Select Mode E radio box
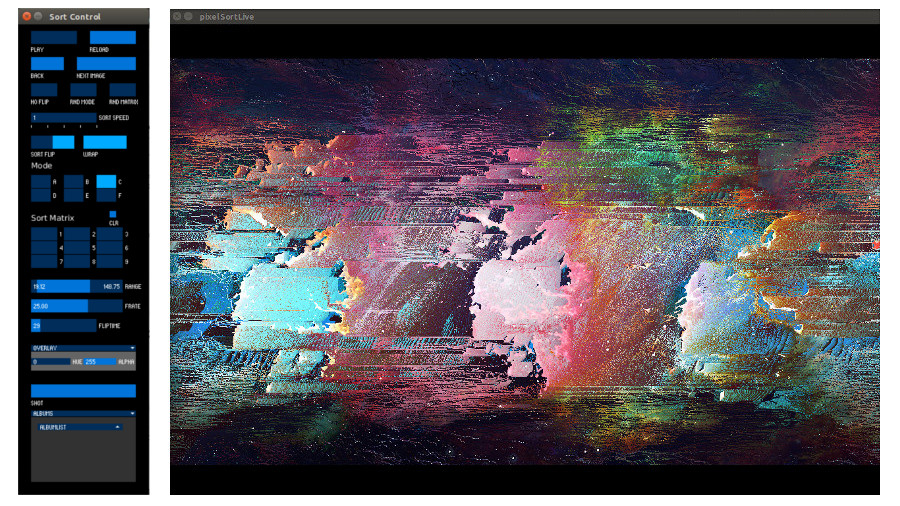Image resolution: width=900 pixels, height=506 pixels. tap(73, 196)
